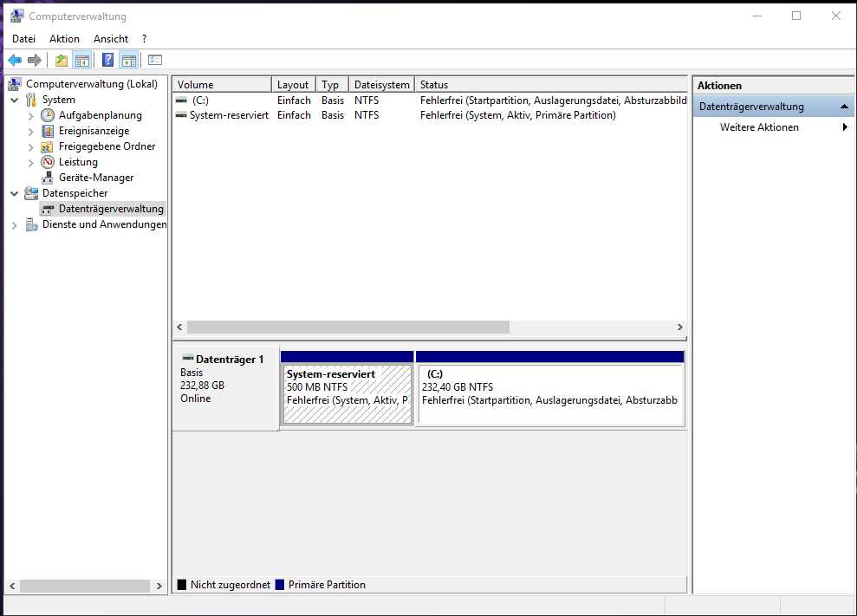Select the System-reserviert volume name in list

[x=229, y=115]
